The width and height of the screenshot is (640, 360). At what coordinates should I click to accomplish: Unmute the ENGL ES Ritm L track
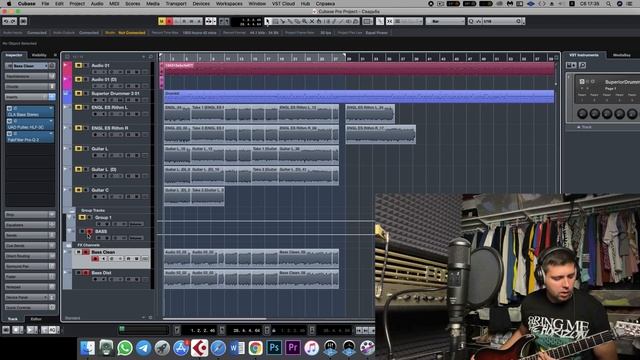(78, 107)
